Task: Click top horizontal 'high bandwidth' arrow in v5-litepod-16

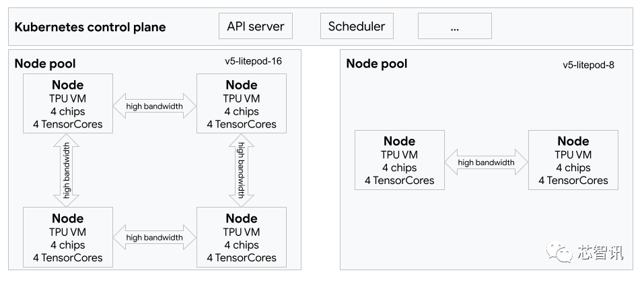Action: 154,106
